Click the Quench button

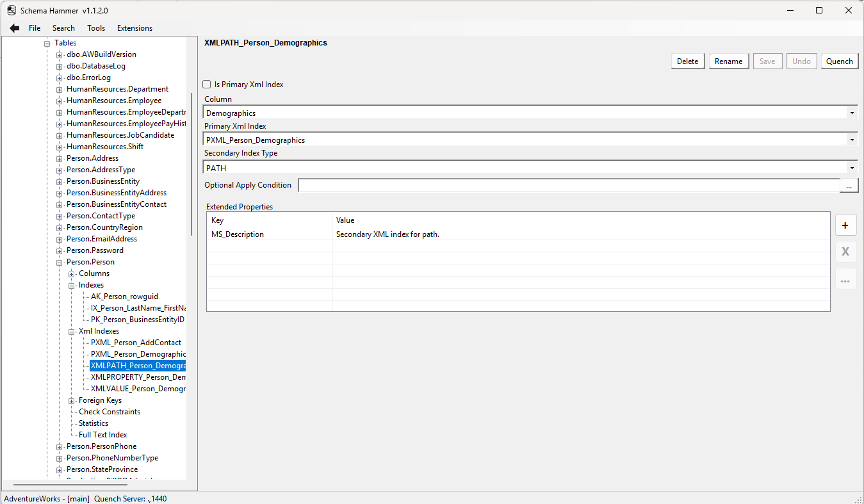point(839,61)
